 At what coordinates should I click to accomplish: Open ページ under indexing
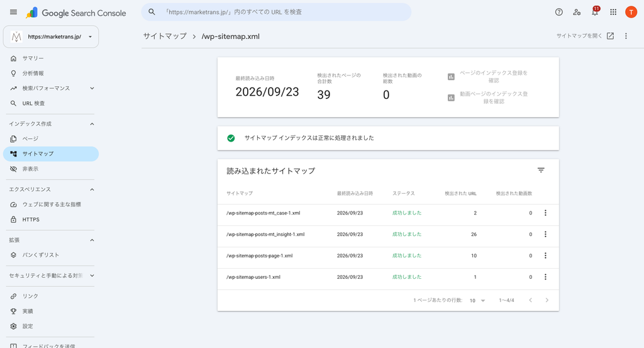51,138
